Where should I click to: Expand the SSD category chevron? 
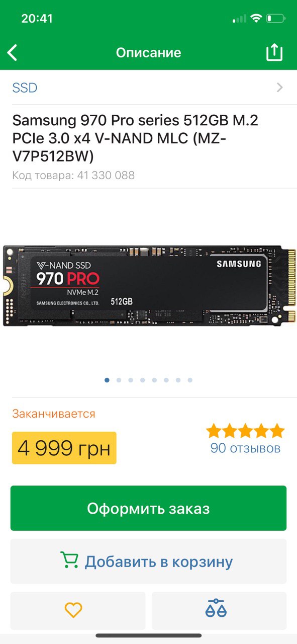tap(280, 88)
